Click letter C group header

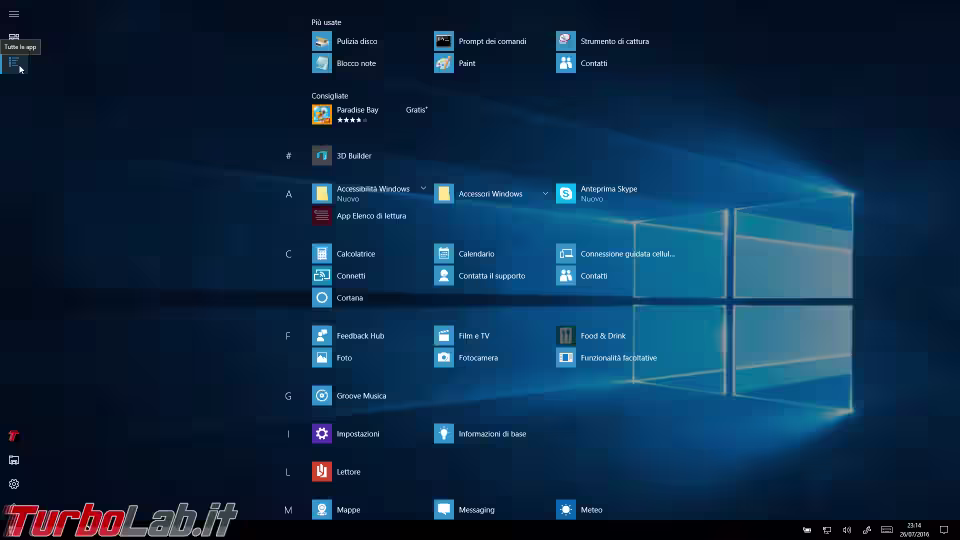coord(288,254)
